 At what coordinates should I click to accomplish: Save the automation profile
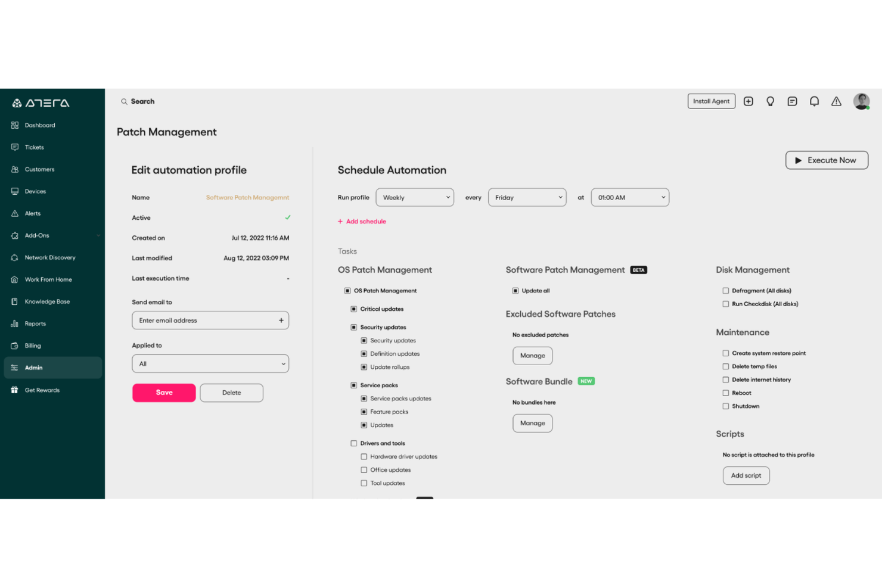[164, 393]
